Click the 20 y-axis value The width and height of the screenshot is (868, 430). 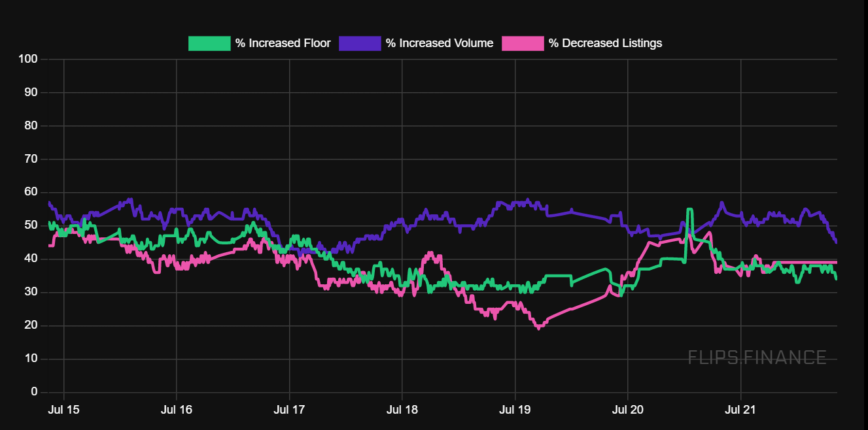click(x=31, y=325)
